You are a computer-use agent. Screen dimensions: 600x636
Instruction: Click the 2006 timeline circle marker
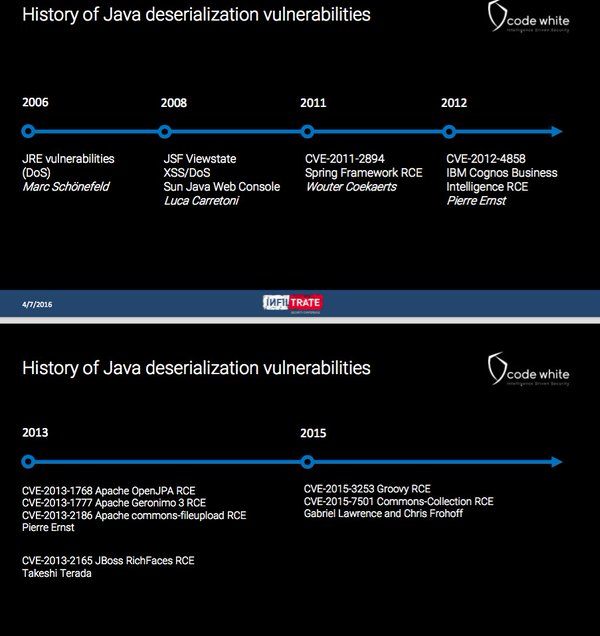28,131
